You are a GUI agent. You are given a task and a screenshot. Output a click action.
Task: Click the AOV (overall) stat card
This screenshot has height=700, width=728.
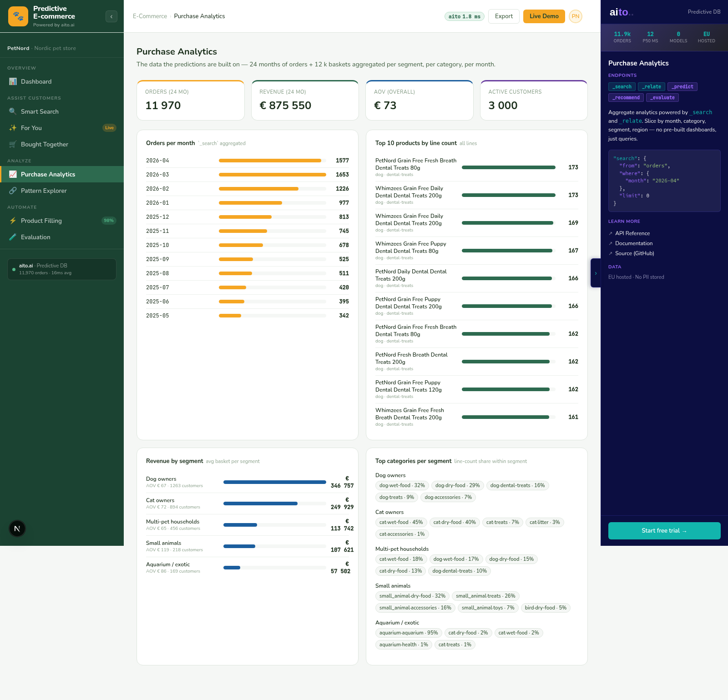point(420,101)
